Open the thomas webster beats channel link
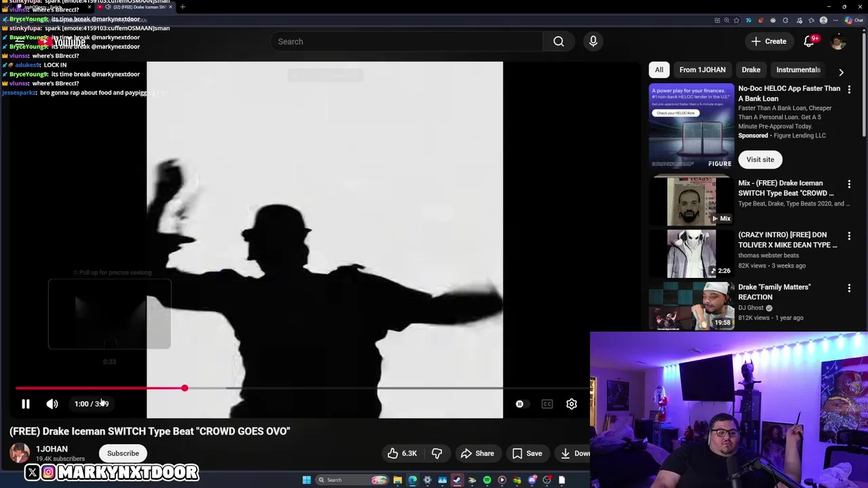This screenshot has width=868, height=488. pyautogui.click(x=768, y=256)
